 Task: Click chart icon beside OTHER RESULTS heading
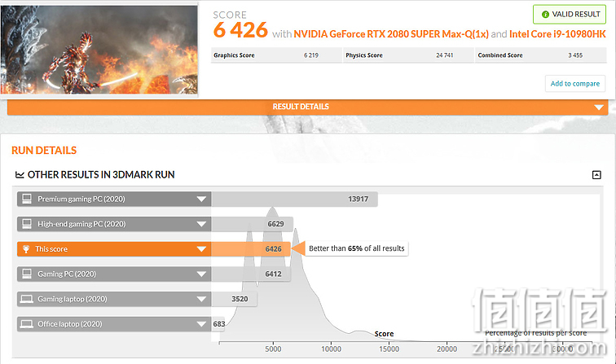pos(20,175)
